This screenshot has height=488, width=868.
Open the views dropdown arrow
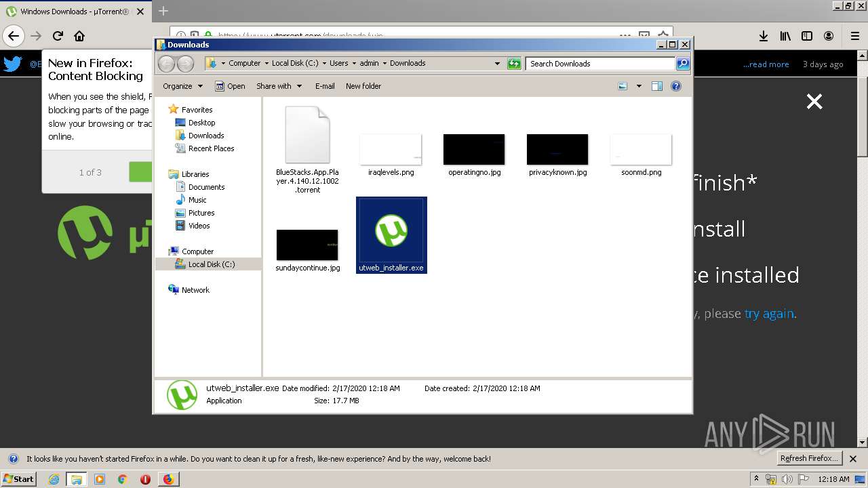coord(639,86)
